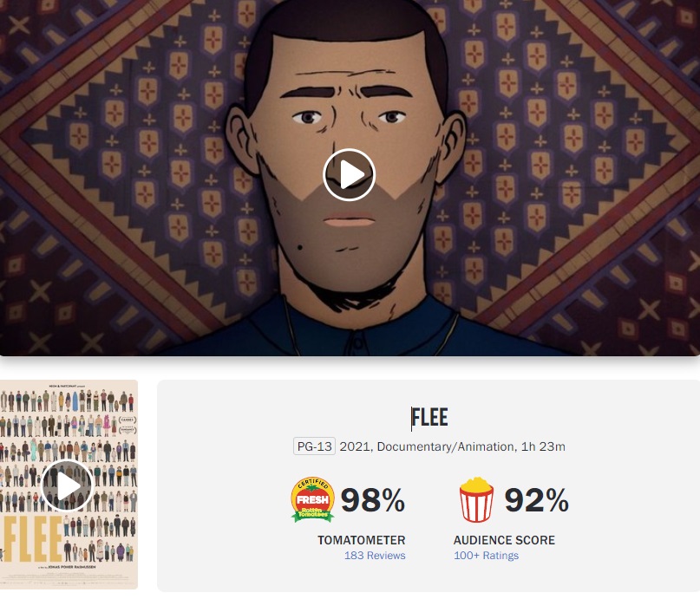Viewport: 700px width, 599px height.
Task: Play the Flee trailer in hero image
Action: [x=349, y=174]
